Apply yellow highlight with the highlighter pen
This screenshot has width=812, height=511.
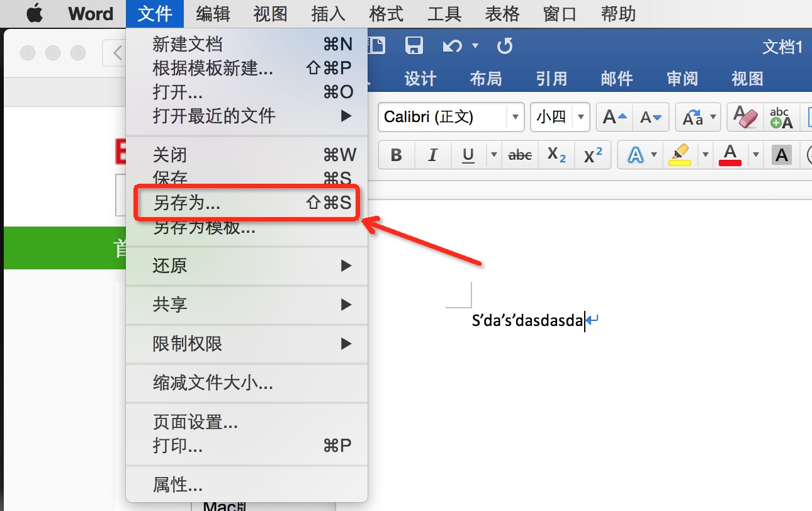click(679, 155)
